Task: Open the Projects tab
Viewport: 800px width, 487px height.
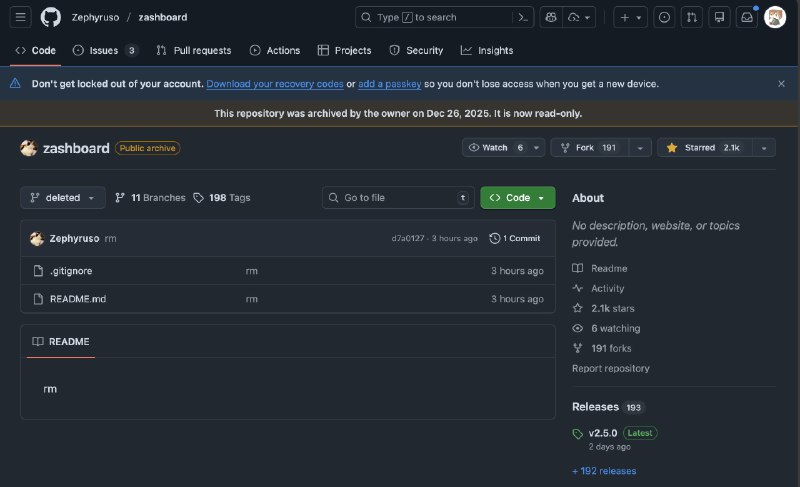Action: tap(344, 50)
